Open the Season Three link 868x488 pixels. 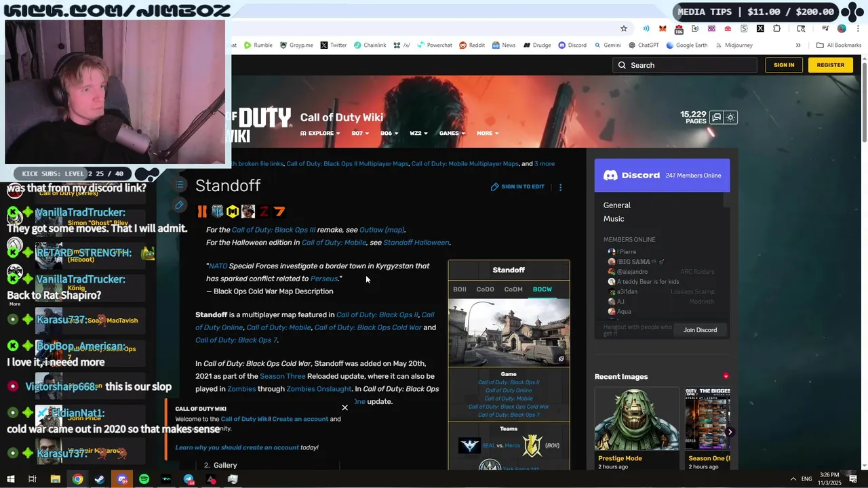point(283,376)
